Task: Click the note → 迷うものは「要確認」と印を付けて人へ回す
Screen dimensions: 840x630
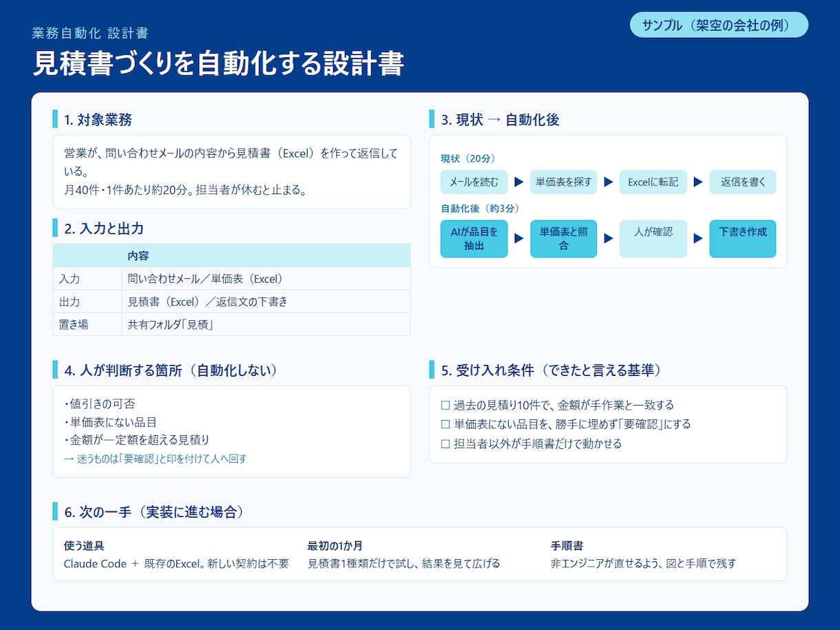Action: [x=155, y=459]
